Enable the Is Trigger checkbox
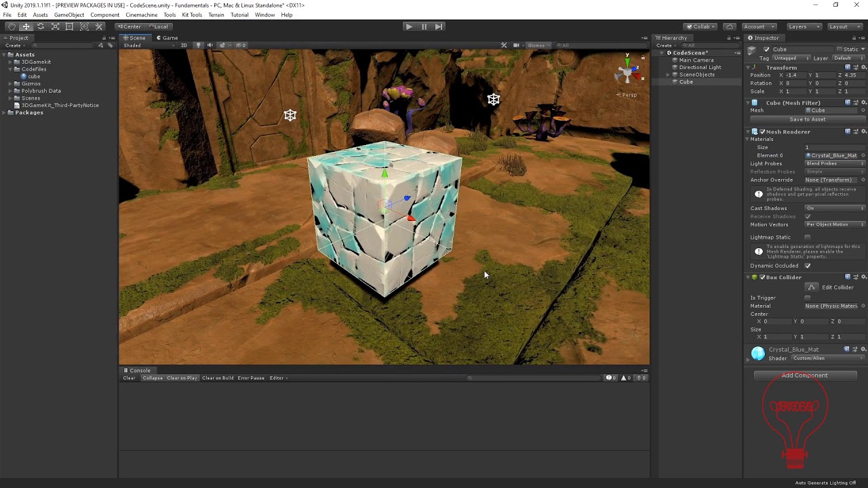The width and height of the screenshot is (868, 488). [x=807, y=298]
